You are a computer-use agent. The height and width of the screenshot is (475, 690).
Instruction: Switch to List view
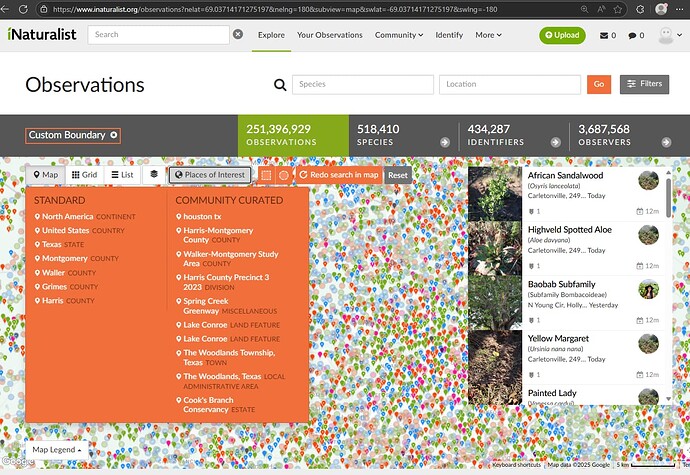[122, 175]
